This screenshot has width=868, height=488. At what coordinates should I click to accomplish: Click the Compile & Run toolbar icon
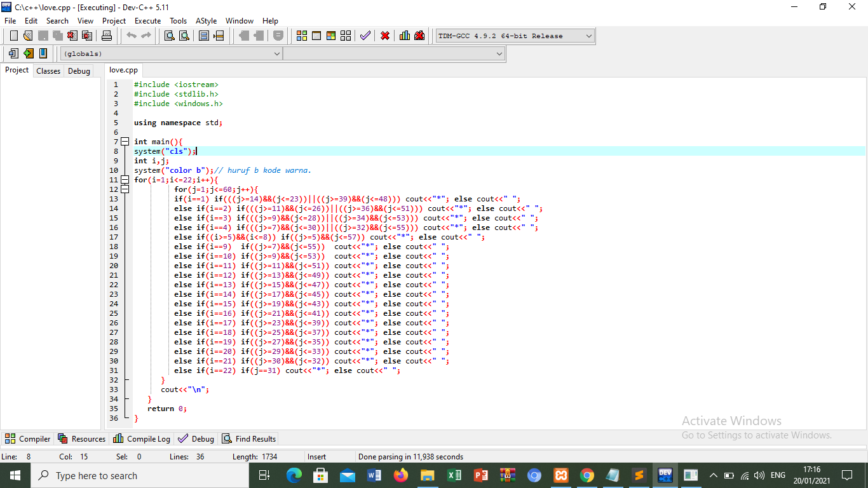[x=331, y=36]
